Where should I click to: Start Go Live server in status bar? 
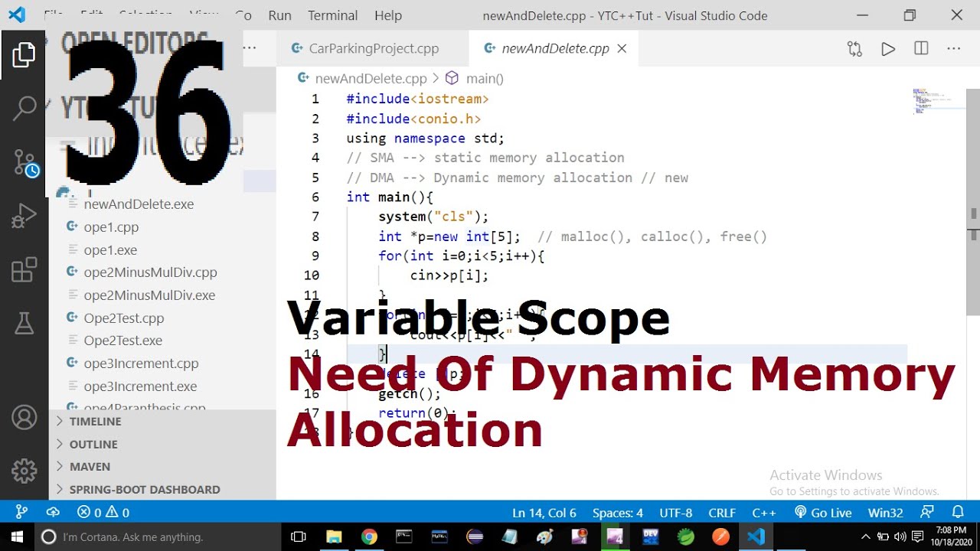click(823, 513)
